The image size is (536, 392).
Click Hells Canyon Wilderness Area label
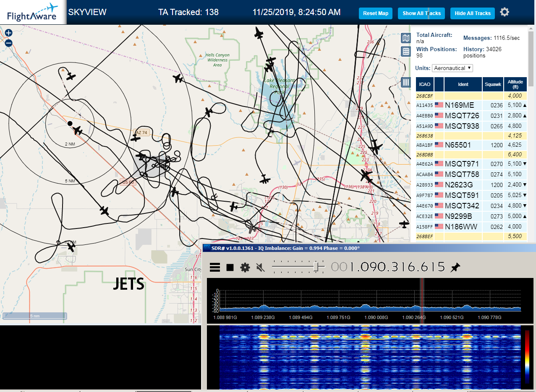tap(217, 60)
